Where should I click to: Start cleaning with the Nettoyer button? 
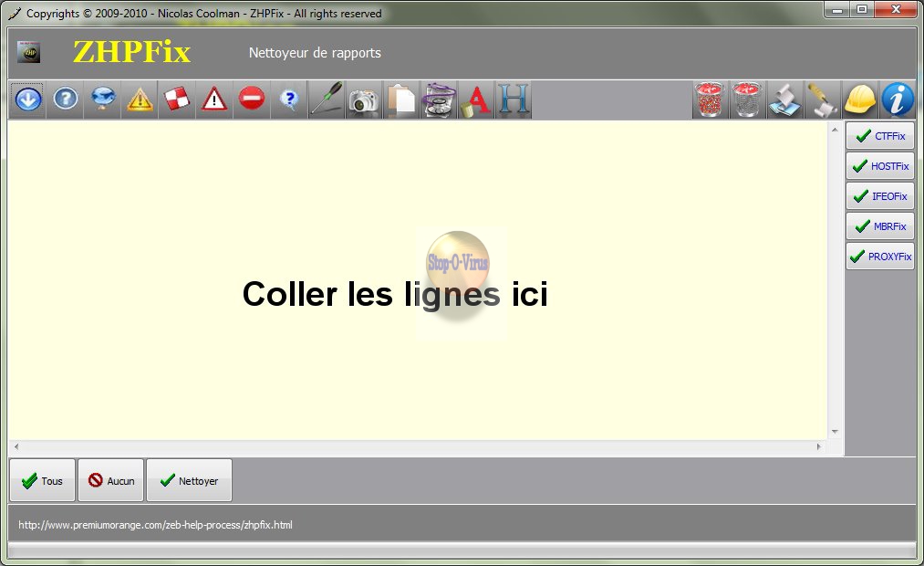(x=189, y=480)
